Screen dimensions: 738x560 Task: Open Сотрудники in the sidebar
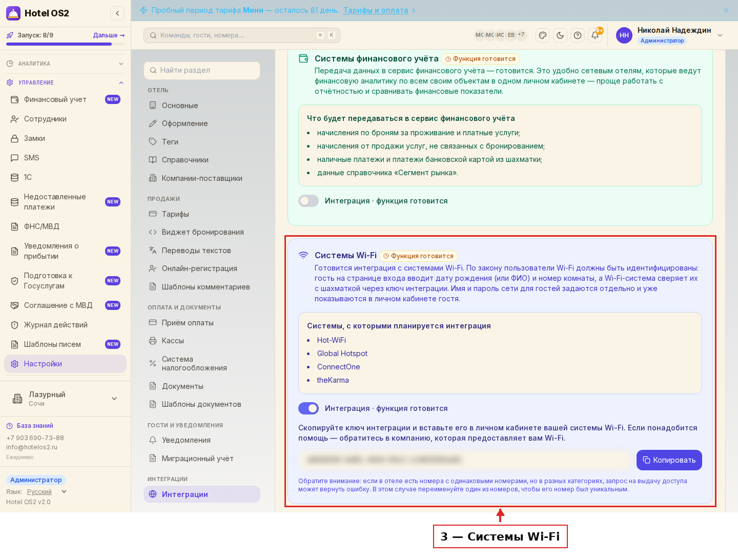pyautogui.click(x=65, y=119)
